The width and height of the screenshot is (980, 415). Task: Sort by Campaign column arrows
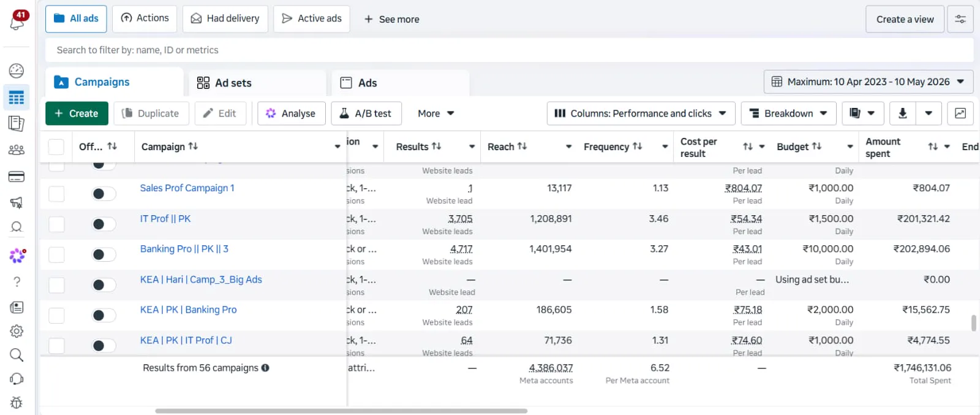193,146
